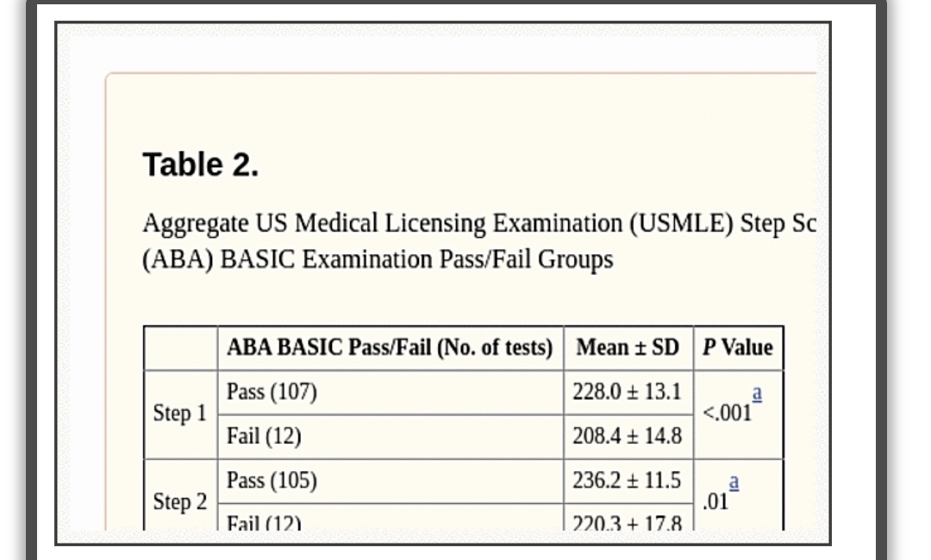
Task: Click the .01 P value cell
Action: coord(738,495)
